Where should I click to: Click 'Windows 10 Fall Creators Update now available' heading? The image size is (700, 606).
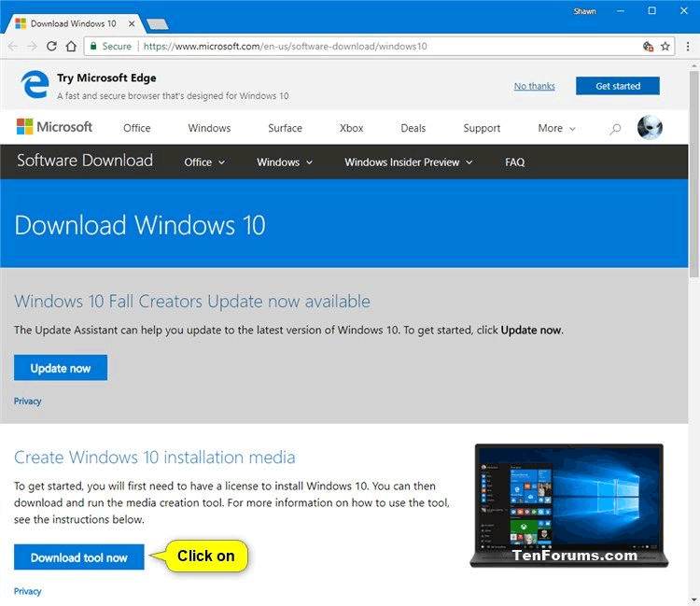coord(192,302)
